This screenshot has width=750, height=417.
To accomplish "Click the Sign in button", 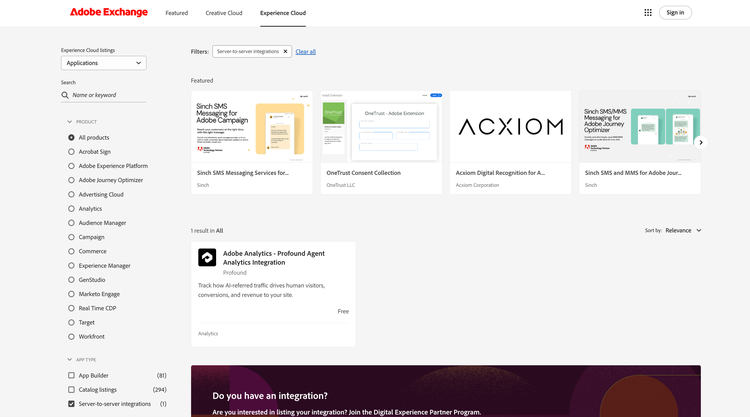I will click(x=675, y=12).
